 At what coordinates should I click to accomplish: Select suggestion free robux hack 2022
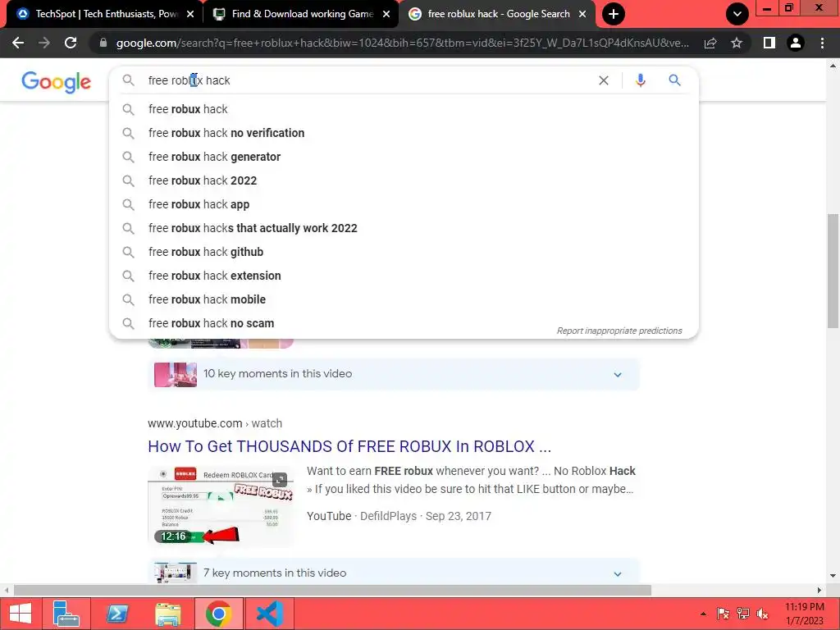point(404,180)
